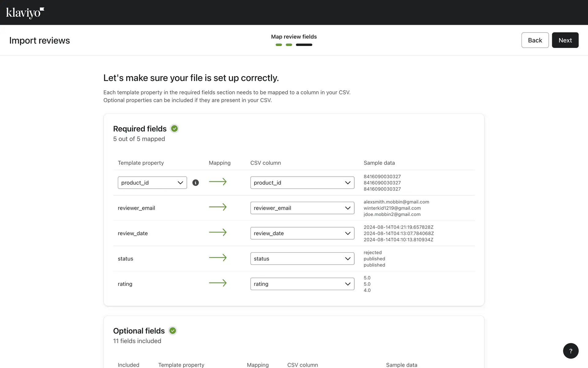Image resolution: width=588 pixels, height=368 pixels.
Task: Expand status CSV column dropdown
Action: tap(302, 259)
